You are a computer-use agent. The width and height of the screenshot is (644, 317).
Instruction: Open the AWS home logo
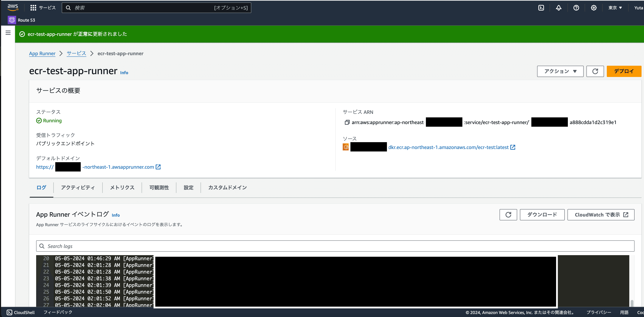[x=13, y=8]
